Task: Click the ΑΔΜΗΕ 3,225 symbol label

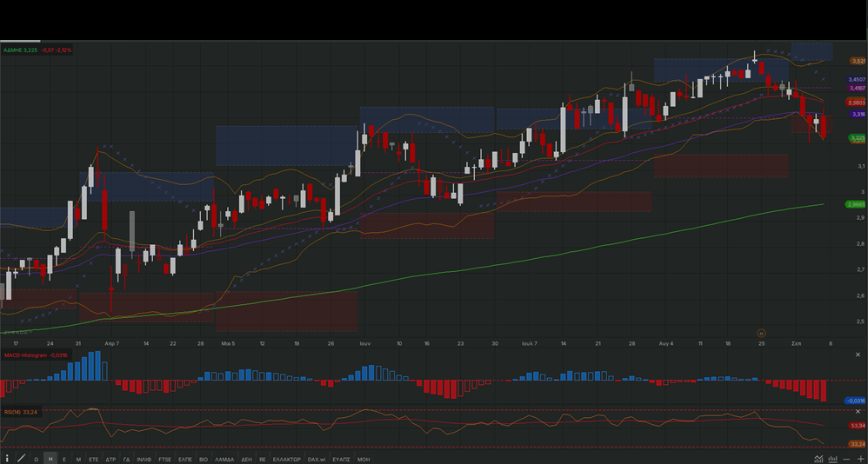Action: point(21,50)
